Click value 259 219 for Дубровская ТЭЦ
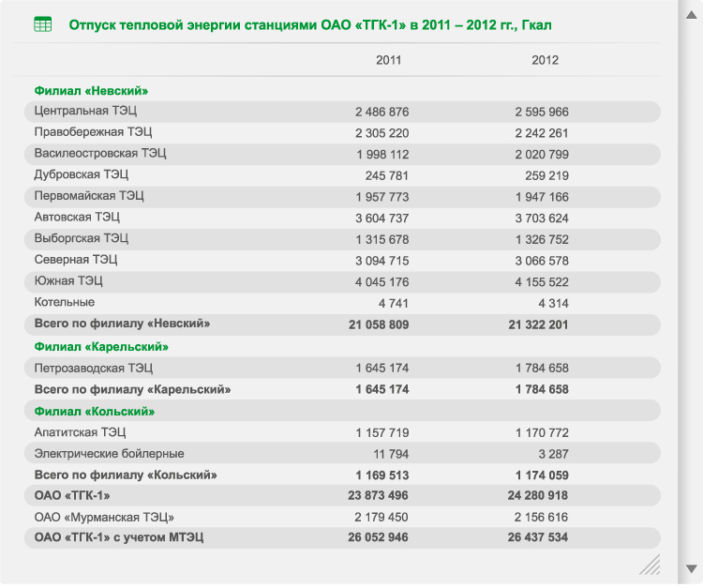Screen dimensions: 703x588 click(x=546, y=175)
